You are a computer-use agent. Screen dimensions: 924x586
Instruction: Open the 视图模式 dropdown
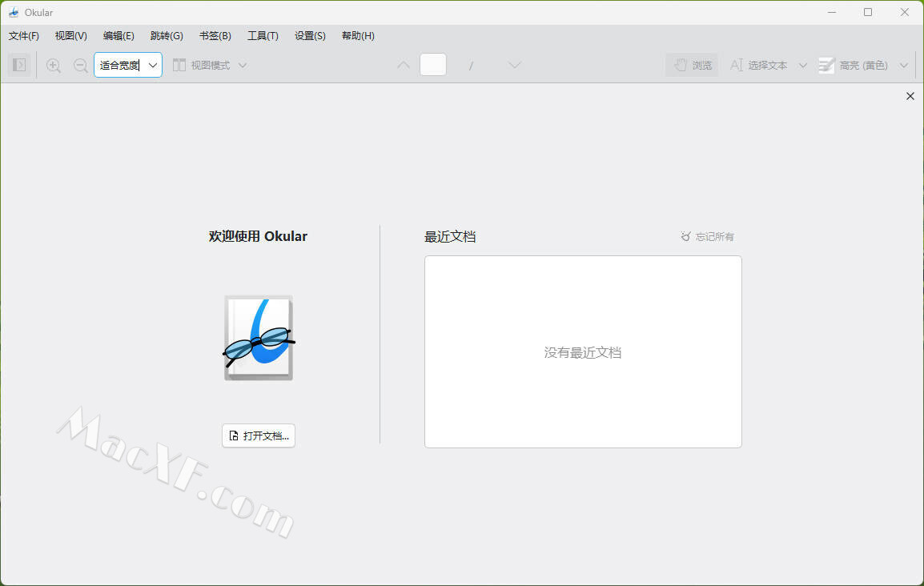point(210,65)
